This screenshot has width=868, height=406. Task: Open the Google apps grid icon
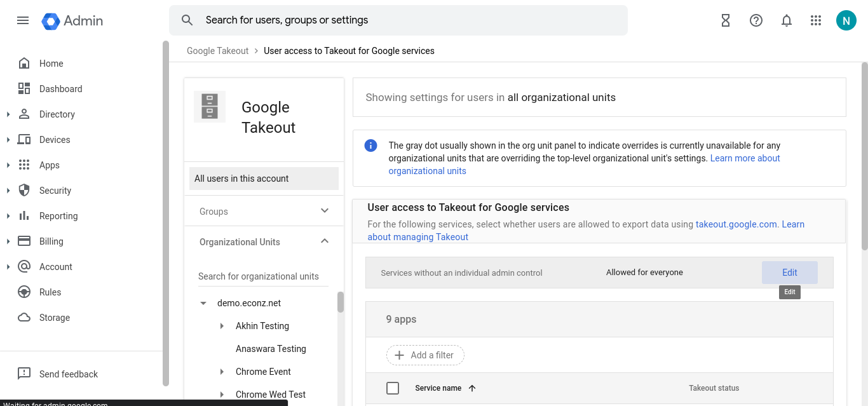pyautogui.click(x=817, y=20)
